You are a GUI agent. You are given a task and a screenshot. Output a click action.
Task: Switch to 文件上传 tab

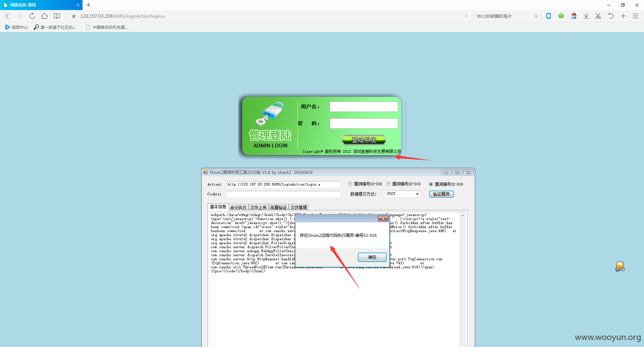click(258, 208)
